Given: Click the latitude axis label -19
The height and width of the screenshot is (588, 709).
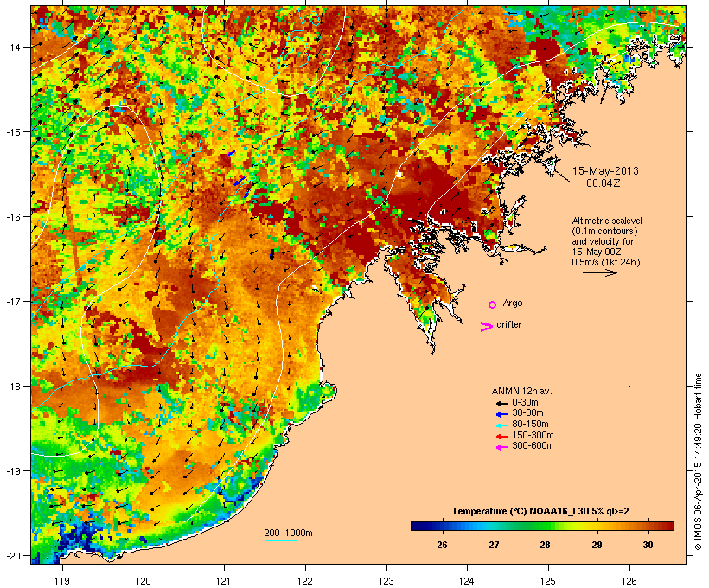Looking at the screenshot, I should [x=12, y=471].
